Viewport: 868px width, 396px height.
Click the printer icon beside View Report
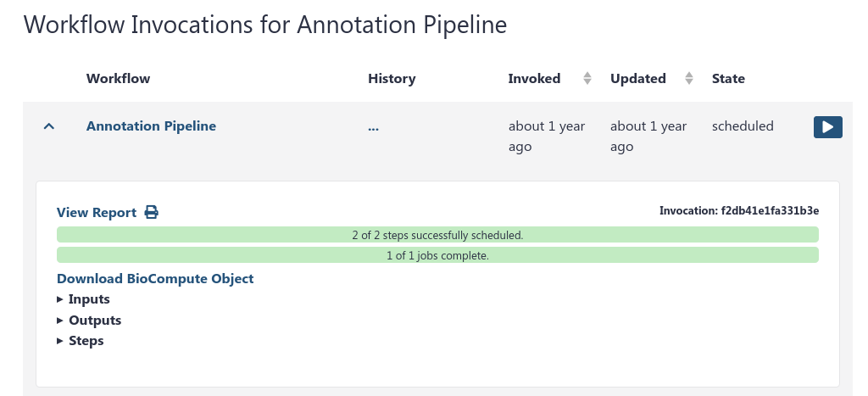coord(151,212)
